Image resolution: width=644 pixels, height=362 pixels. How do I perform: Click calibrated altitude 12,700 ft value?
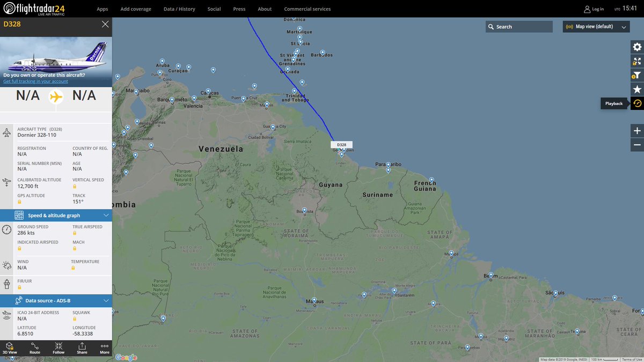(x=28, y=186)
